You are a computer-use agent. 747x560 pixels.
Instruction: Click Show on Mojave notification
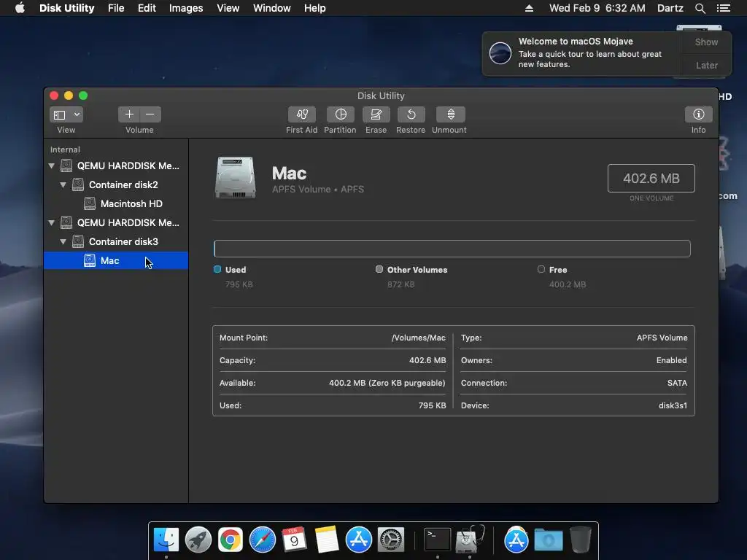coord(706,42)
